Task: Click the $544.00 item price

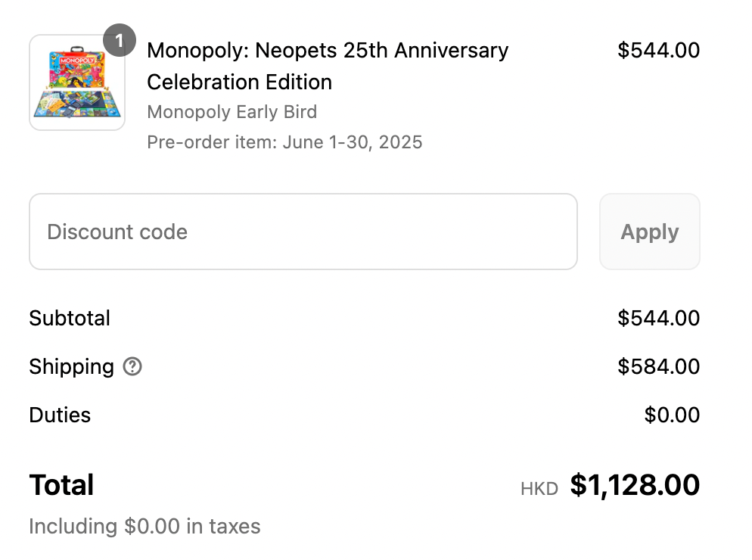Action: click(658, 51)
